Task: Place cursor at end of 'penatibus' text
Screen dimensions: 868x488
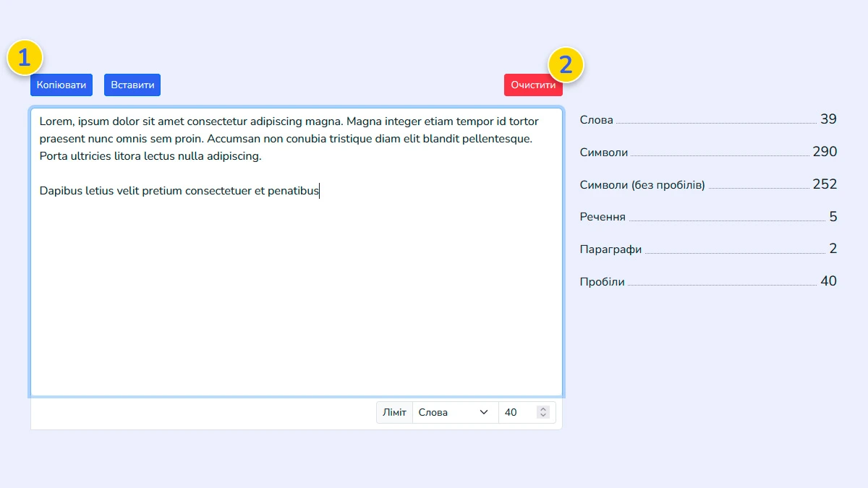Action: [319, 191]
